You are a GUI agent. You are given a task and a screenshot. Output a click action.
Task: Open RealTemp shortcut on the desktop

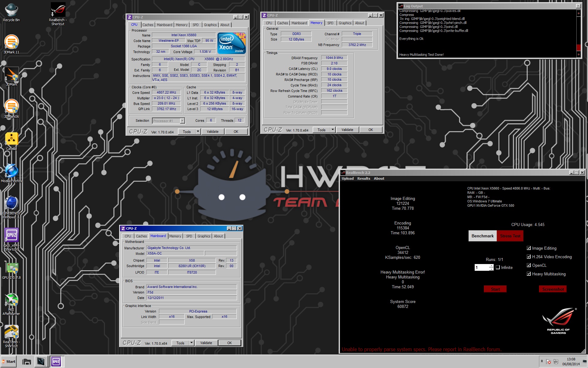(x=11, y=336)
